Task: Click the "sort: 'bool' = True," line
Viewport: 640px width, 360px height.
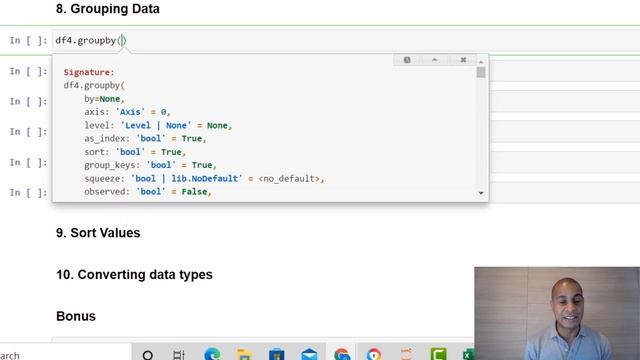Action: (135, 152)
